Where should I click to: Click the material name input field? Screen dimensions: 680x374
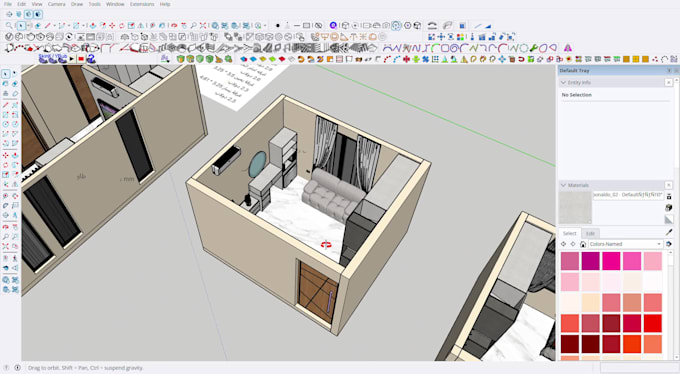[x=628, y=195]
